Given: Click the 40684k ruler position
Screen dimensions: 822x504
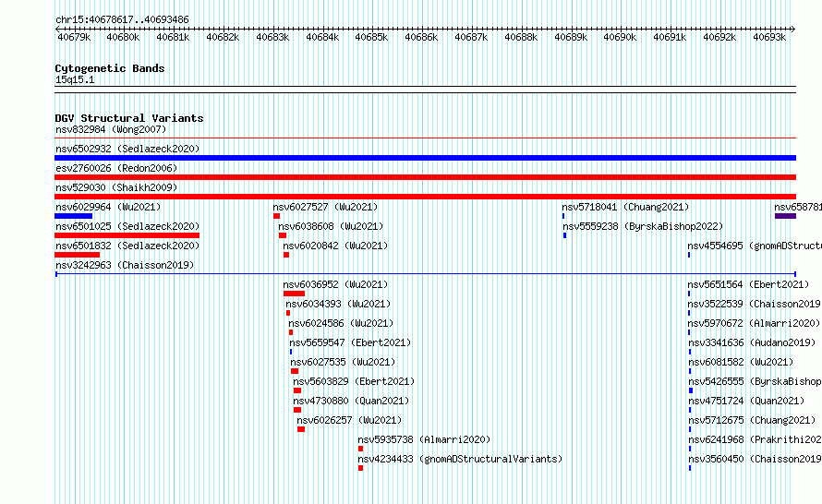Looking at the screenshot, I should click(x=322, y=37).
